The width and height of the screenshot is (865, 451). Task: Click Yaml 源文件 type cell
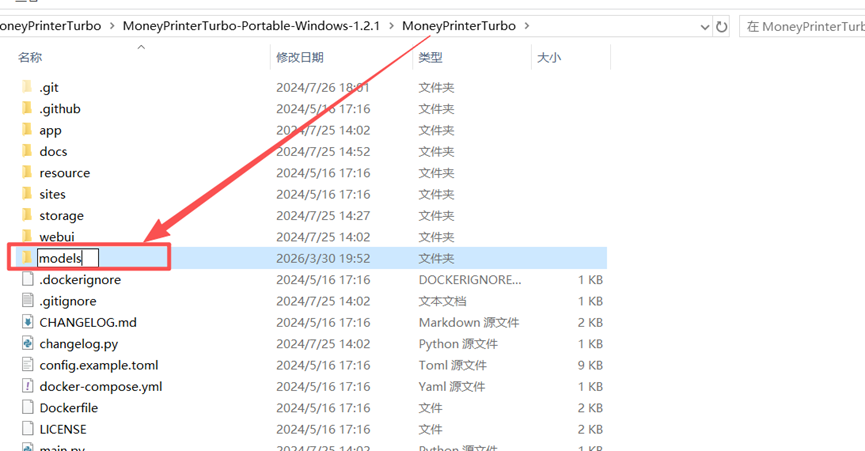451,386
